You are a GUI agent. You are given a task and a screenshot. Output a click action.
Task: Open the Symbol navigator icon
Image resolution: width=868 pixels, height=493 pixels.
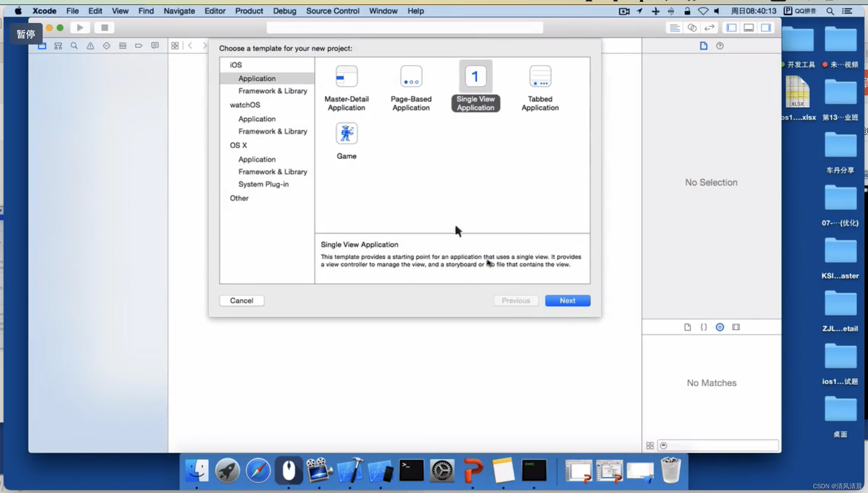tap(58, 46)
